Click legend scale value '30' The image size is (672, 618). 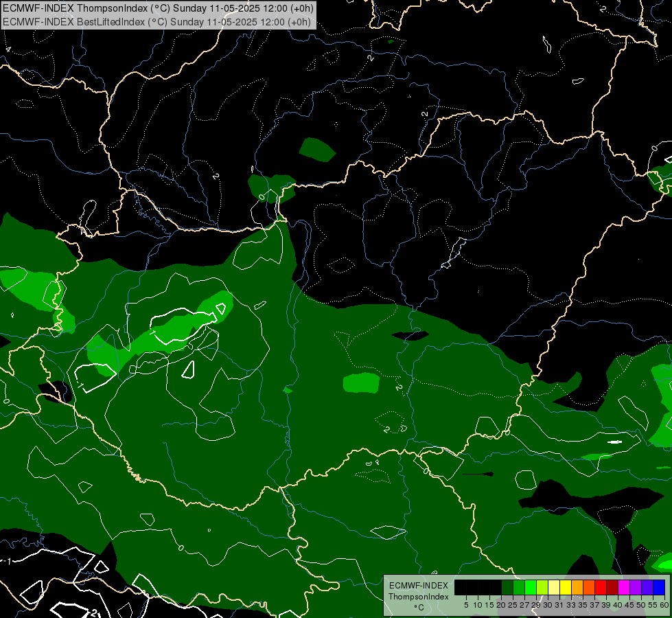[x=548, y=605]
